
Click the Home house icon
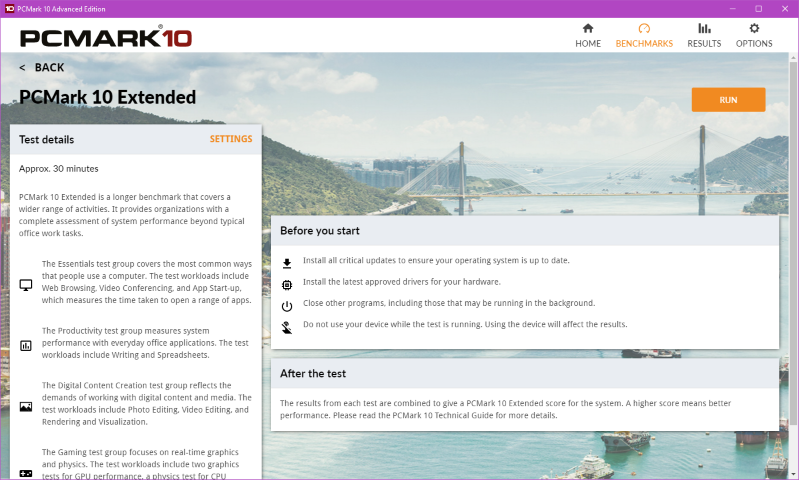pos(588,28)
